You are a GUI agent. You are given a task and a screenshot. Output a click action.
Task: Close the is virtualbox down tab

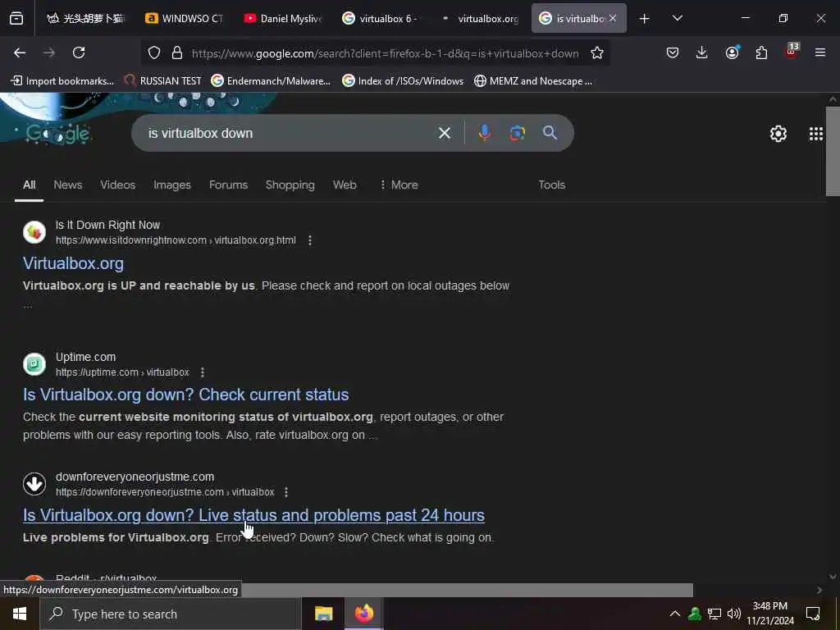tap(613, 18)
